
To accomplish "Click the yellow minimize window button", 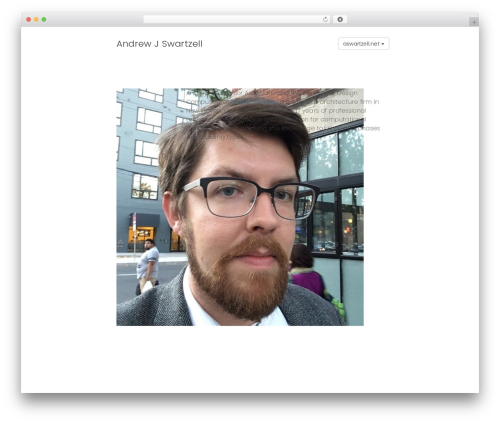I will coord(36,20).
